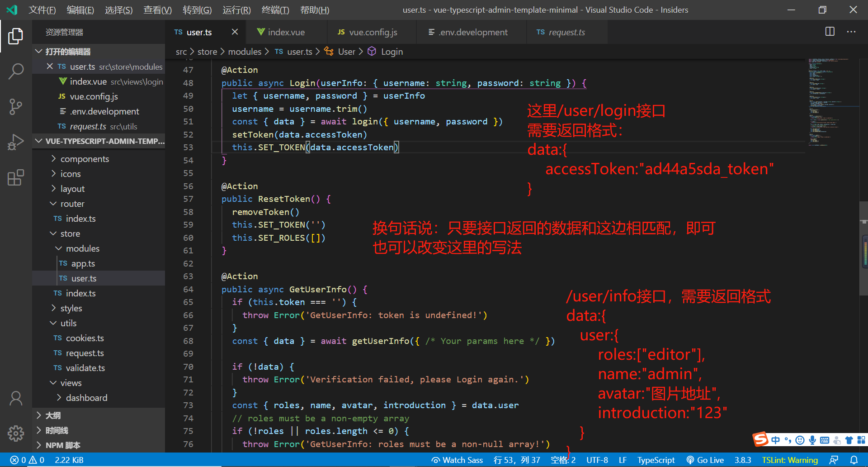Close user.ts in Open Editors list
Viewport: 868px width, 467px height.
click(x=50, y=67)
